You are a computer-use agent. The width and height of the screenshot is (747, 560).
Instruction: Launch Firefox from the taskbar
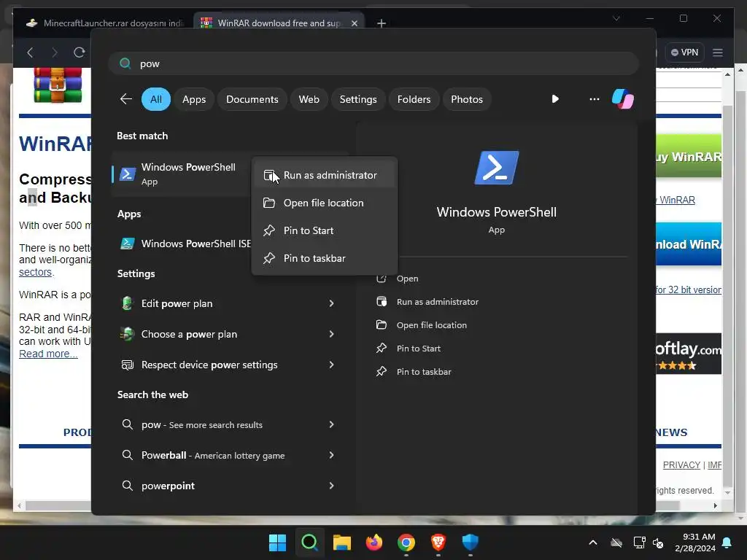pyautogui.click(x=374, y=542)
